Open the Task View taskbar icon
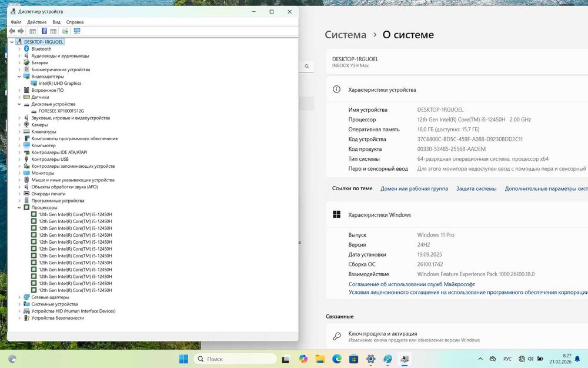 pyautogui.click(x=286, y=359)
